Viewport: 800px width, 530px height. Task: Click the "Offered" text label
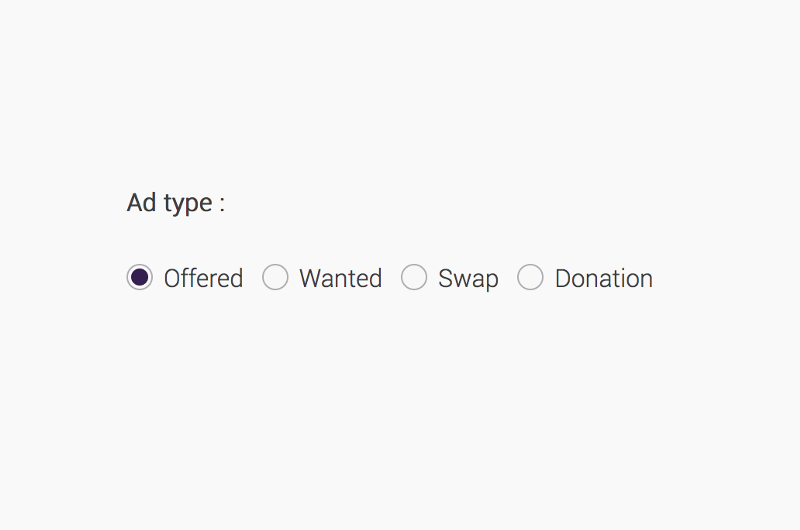(x=203, y=278)
